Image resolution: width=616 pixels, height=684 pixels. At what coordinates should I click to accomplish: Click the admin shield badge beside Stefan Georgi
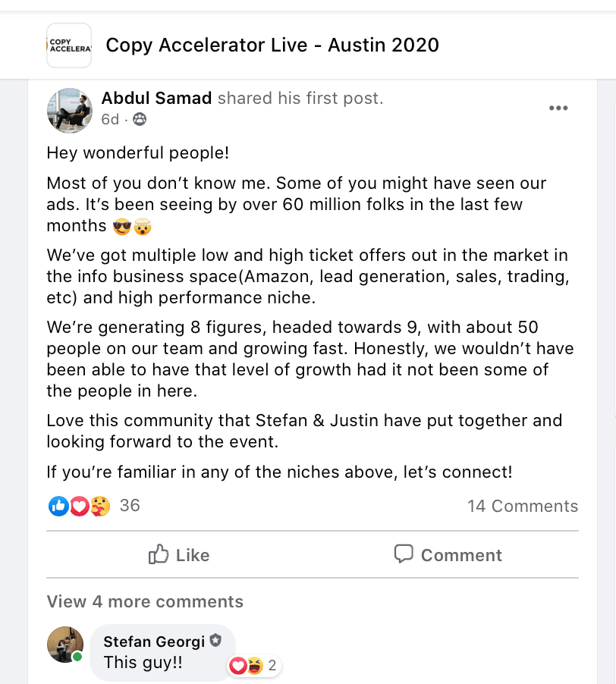215,642
